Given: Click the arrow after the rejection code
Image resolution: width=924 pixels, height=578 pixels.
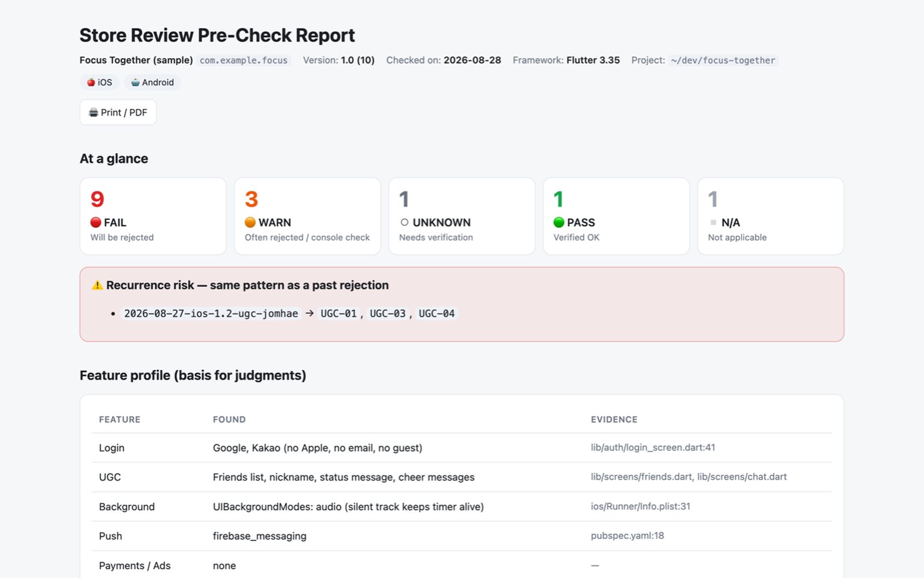Looking at the screenshot, I should 310,313.
